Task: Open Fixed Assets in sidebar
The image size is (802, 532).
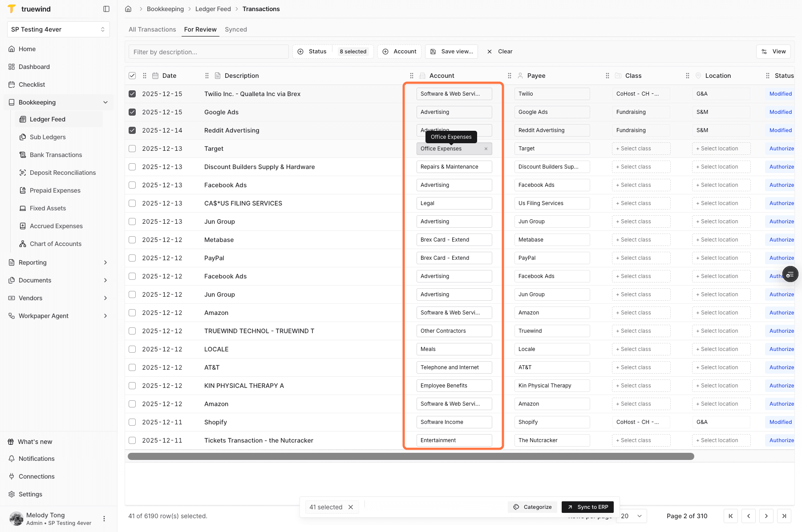Action: pos(59,208)
